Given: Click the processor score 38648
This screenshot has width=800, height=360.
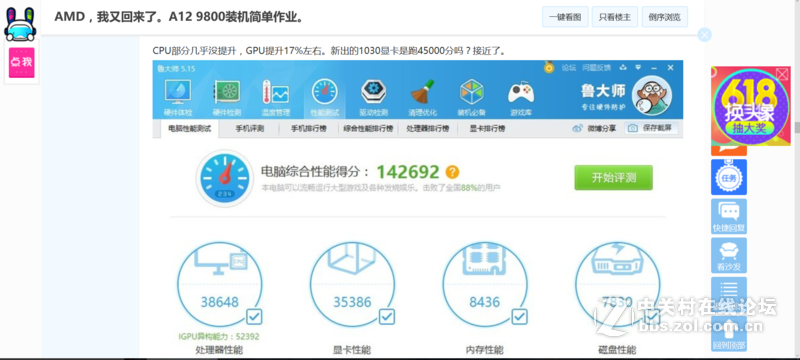Looking at the screenshot, I should click(219, 302).
